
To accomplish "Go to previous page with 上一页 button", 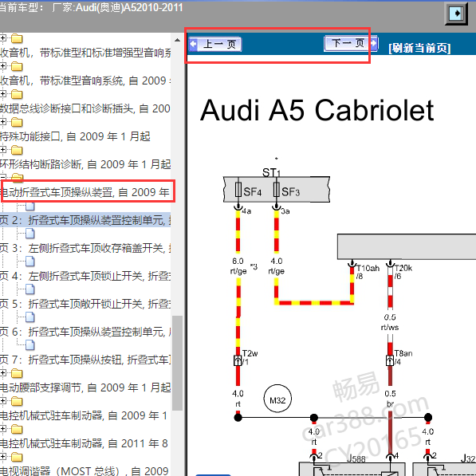I will click(x=215, y=45).
